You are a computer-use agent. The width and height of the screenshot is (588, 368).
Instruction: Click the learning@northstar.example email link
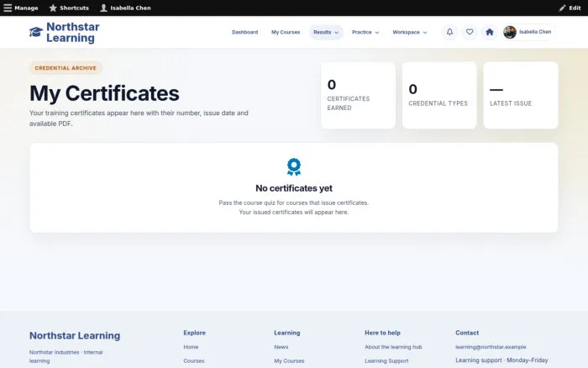pos(491,347)
